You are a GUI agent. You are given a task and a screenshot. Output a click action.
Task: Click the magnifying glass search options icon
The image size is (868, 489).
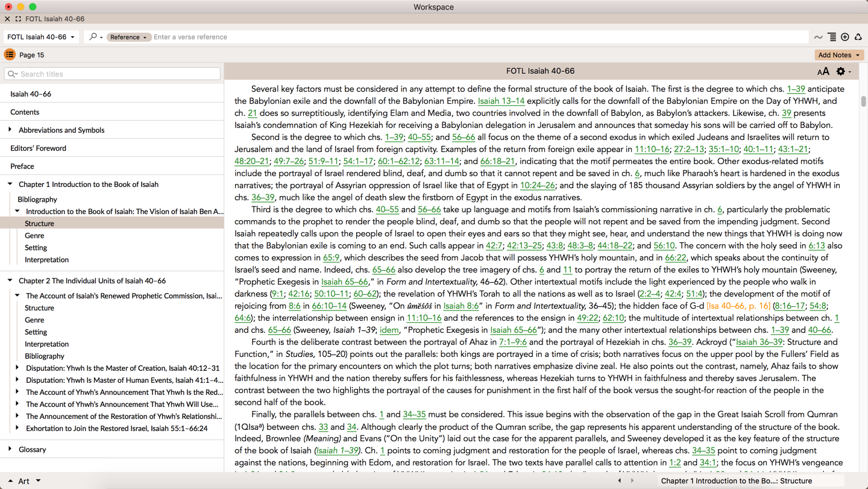pyautogui.click(x=95, y=37)
